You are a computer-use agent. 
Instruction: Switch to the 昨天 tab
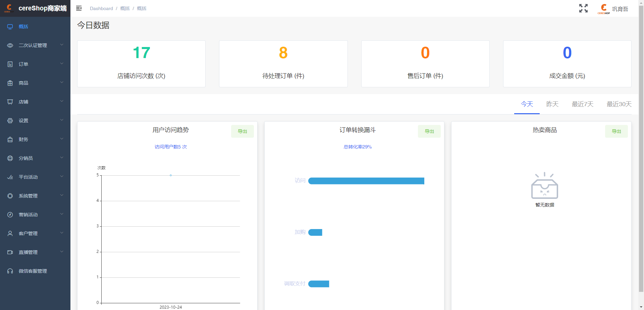(552, 104)
